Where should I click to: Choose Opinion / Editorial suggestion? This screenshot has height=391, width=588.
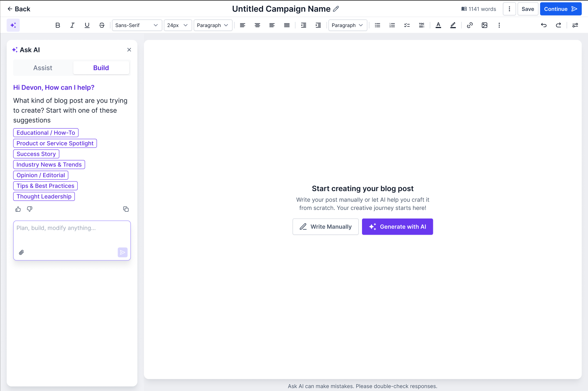click(41, 175)
